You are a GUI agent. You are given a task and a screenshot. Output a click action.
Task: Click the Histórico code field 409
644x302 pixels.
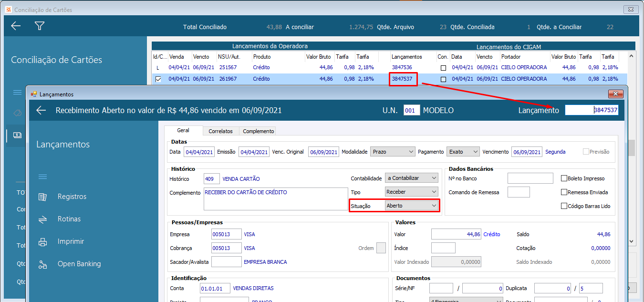[x=212, y=179]
